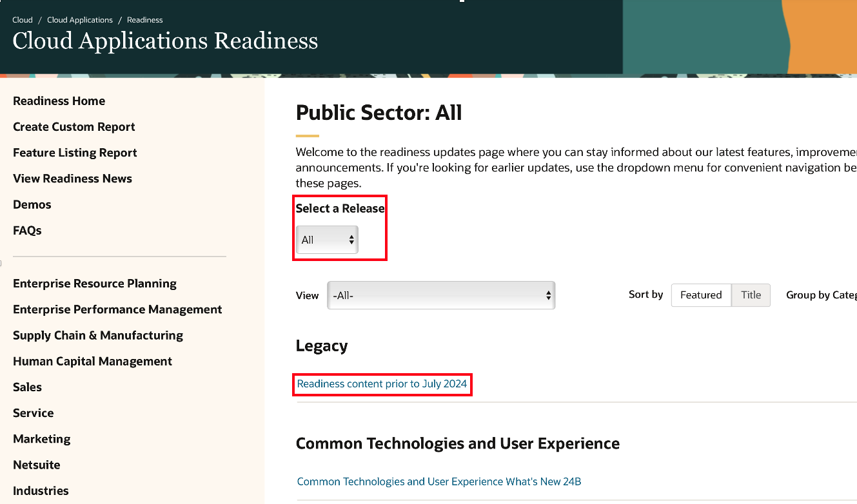
Task: Go to Readiness Home
Action: click(59, 101)
